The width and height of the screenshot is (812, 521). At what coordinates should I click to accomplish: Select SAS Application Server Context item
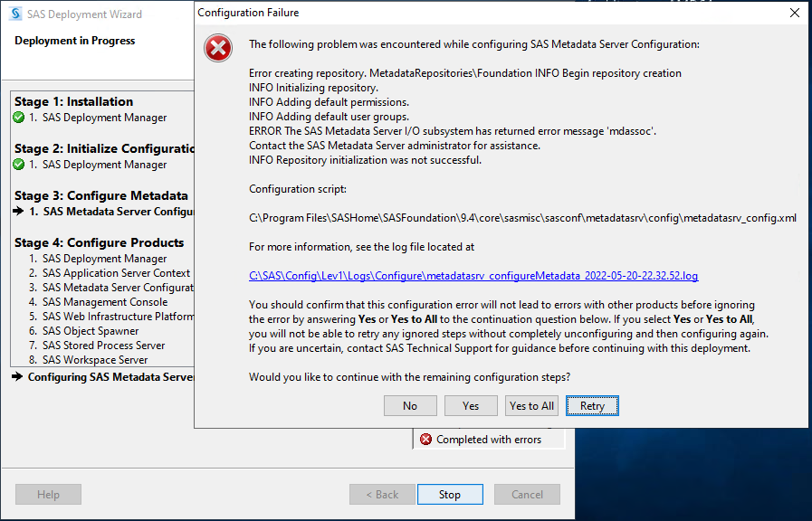[x=116, y=273]
